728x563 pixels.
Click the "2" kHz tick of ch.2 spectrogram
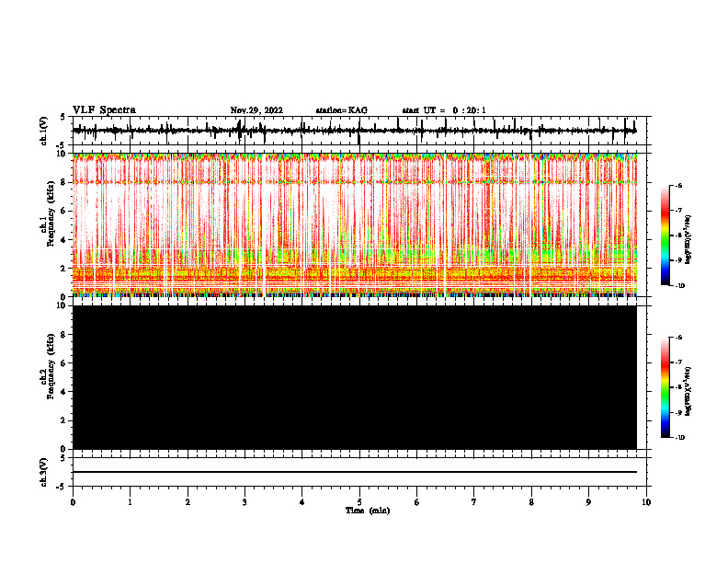[x=64, y=420]
